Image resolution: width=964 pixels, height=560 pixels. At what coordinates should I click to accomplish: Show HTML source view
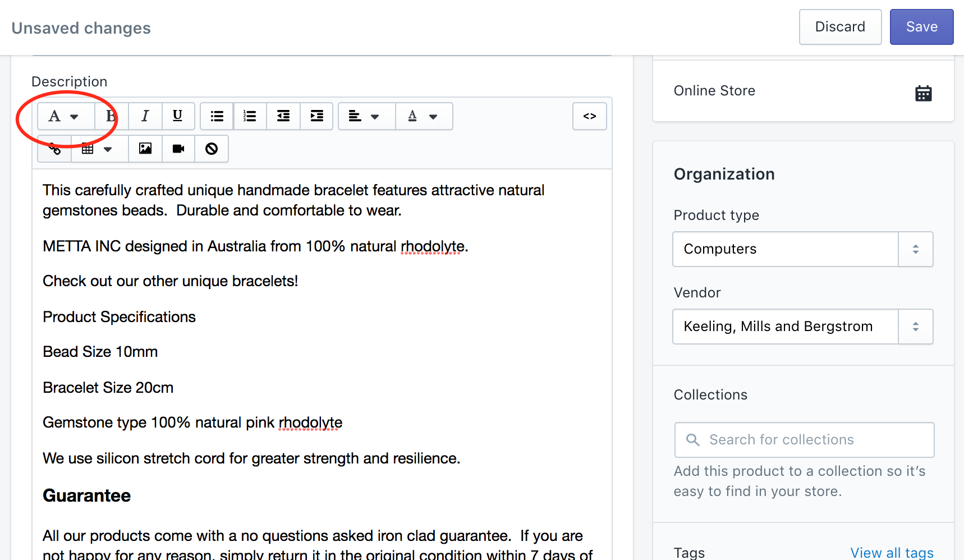pos(589,116)
